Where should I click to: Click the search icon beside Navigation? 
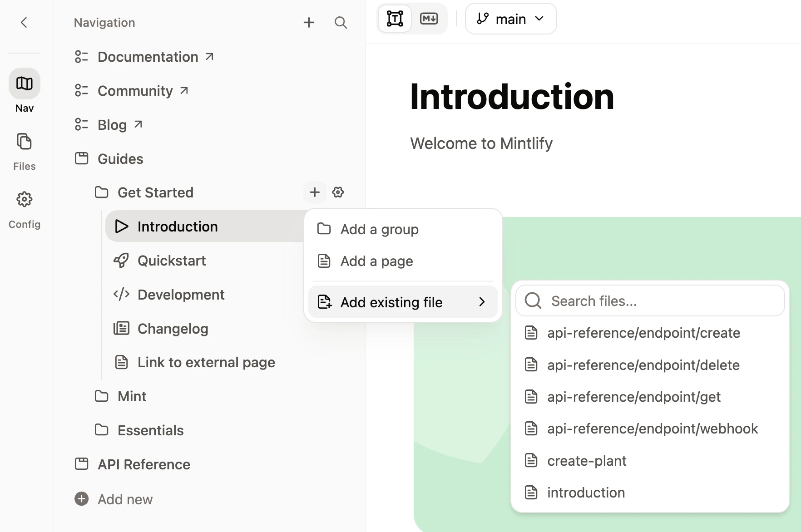pos(341,22)
